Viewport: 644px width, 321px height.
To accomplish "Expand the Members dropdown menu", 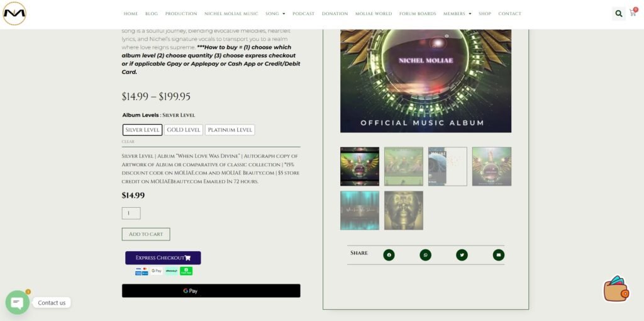I will [457, 14].
